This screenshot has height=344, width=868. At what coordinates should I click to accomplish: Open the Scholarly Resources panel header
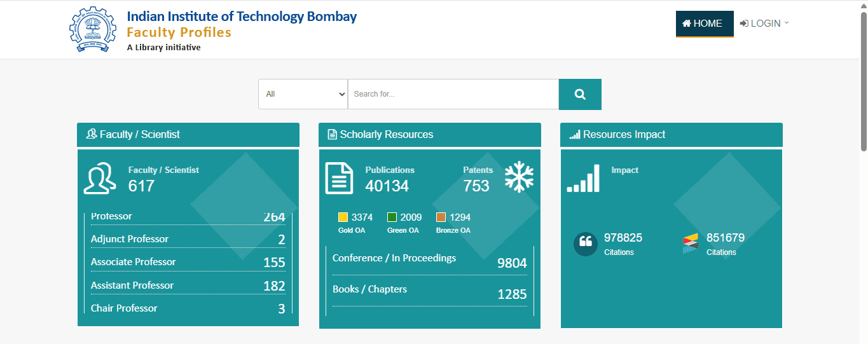click(430, 135)
